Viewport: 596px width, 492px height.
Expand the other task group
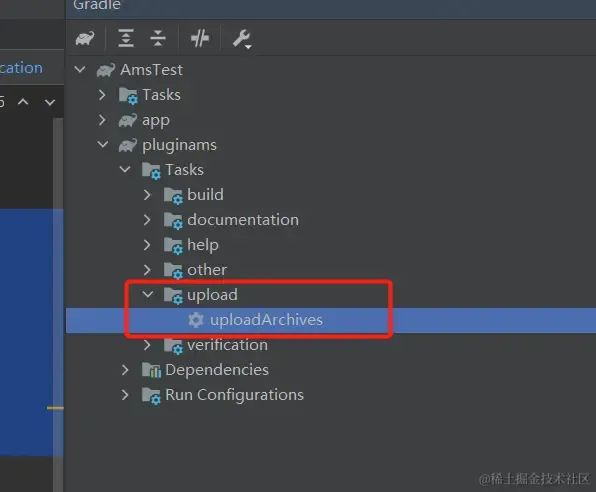tap(147, 270)
